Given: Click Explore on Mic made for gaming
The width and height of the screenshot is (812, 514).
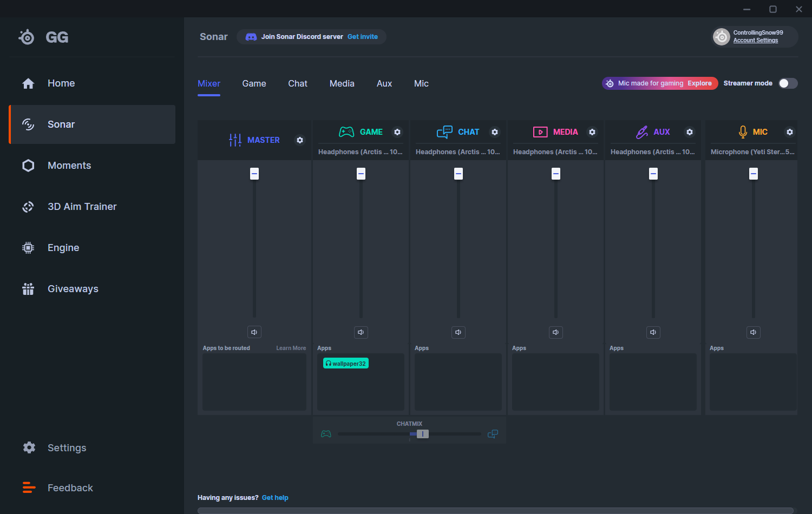Looking at the screenshot, I should click(699, 83).
